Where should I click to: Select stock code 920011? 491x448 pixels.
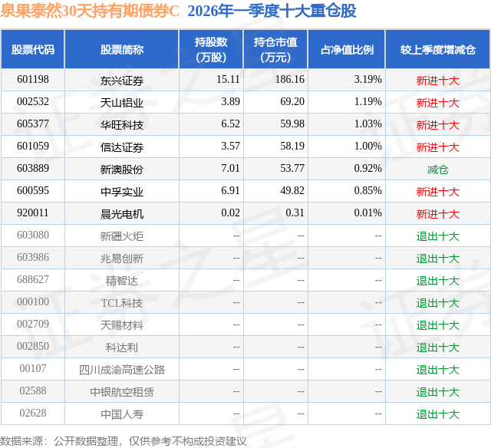[33, 212]
